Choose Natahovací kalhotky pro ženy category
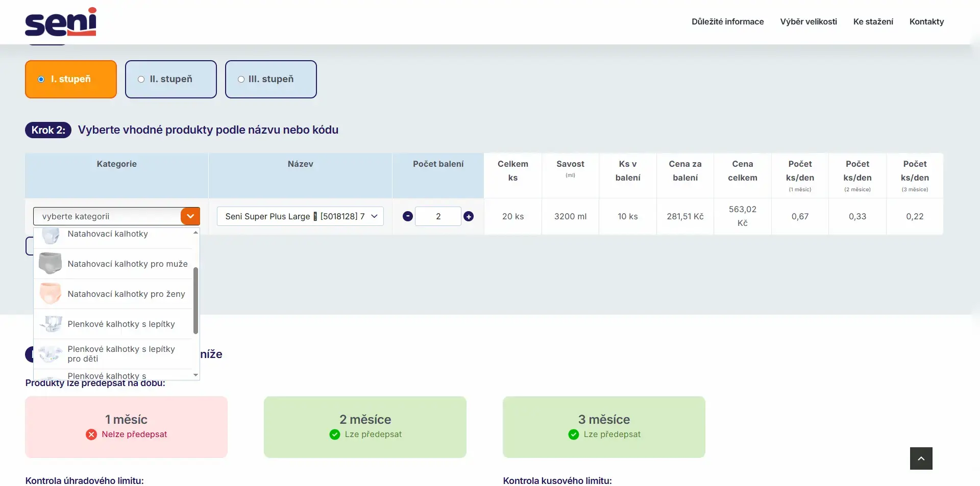This screenshot has width=980, height=486. point(113,294)
